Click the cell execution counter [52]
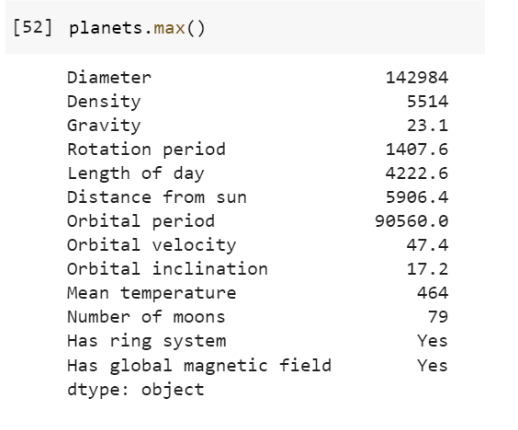The height and width of the screenshot is (430, 518). click(x=33, y=28)
